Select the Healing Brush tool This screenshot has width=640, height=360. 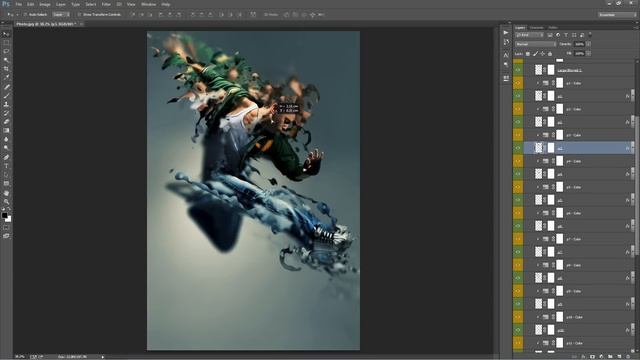[x=6, y=87]
